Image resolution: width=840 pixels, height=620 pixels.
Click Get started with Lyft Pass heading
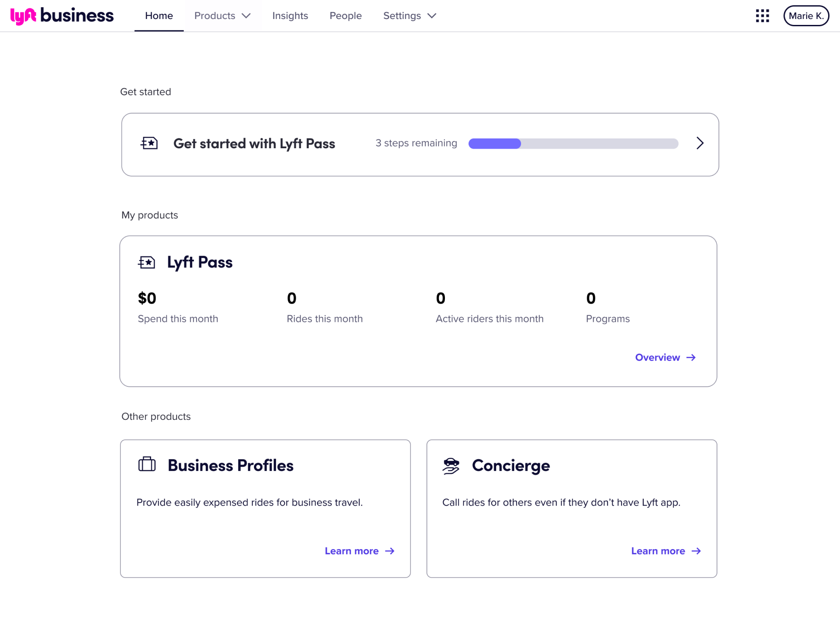(254, 144)
